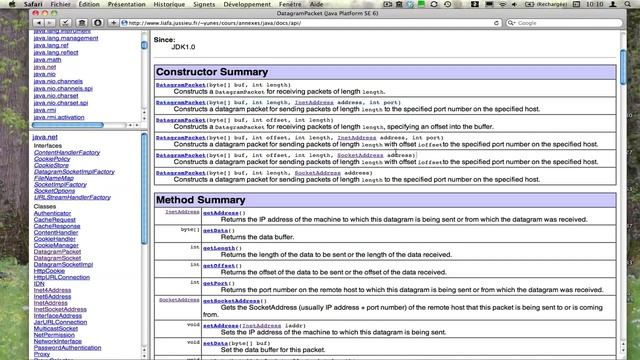This screenshot has height=360, width=640.
Task: Click the java.net heading link
Action: pyautogui.click(x=45, y=137)
